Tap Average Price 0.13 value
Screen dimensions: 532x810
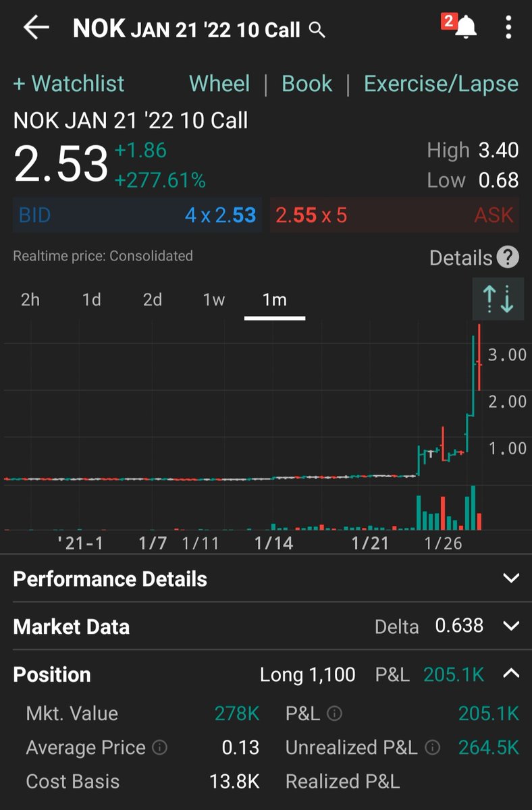tap(240, 748)
